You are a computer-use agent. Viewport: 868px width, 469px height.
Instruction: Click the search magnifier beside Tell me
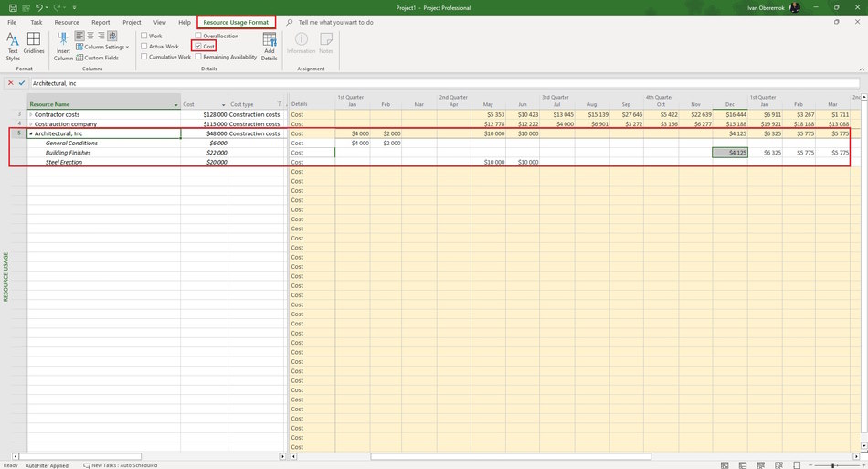pos(290,22)
